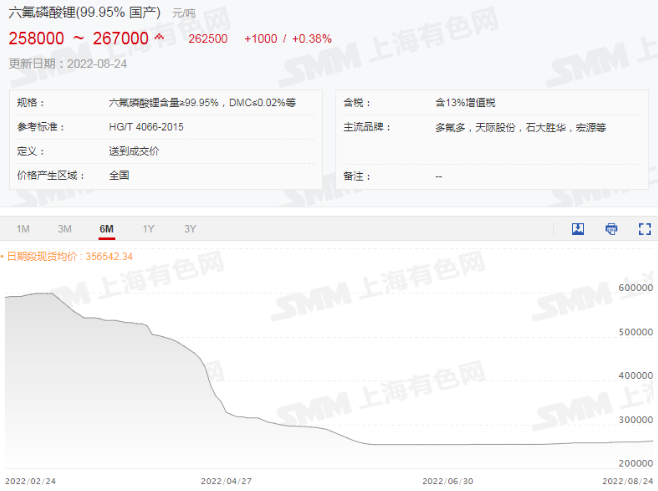This screenshot has width=658, height=491.
Task: Click the +1000 / +0.38% price change
Action: tap(287, 39)
